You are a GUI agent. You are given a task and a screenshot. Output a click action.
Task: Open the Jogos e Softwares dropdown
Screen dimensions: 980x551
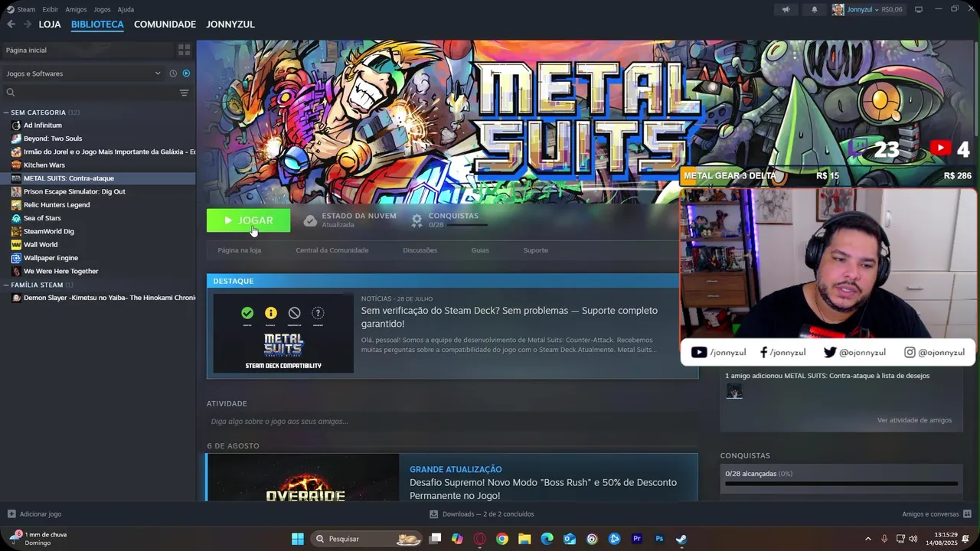pos(83,73)
